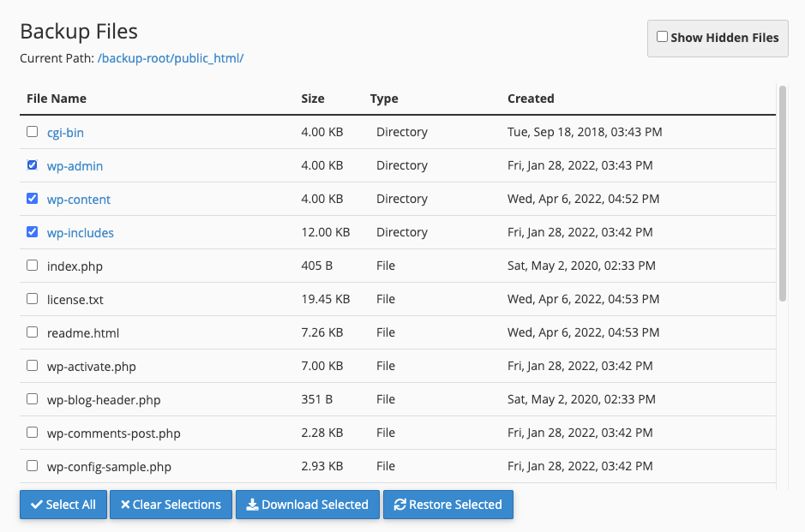Click Download Selected with the download icon
The width and height of the screenshot is (805, 532).
pos(308,505)
